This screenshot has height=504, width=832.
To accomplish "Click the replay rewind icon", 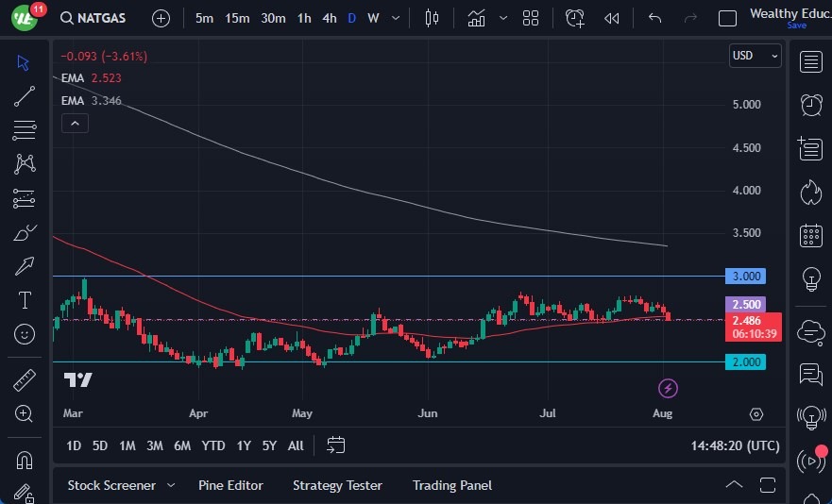I will 612,18.
